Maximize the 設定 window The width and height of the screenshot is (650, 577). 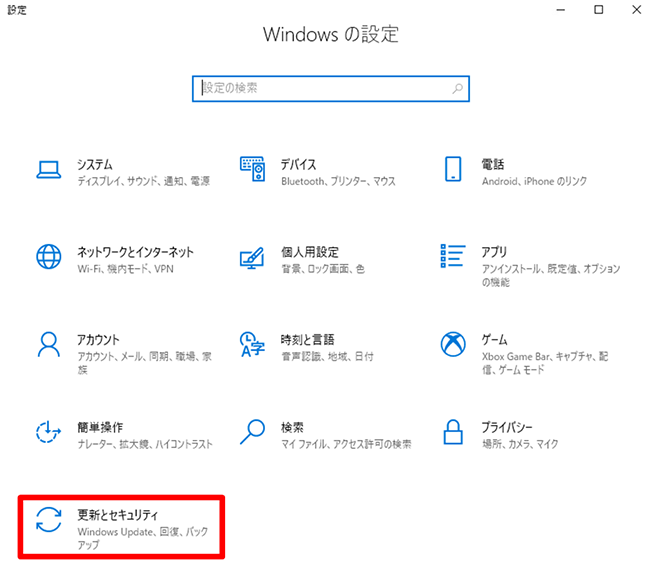[599, 10]
